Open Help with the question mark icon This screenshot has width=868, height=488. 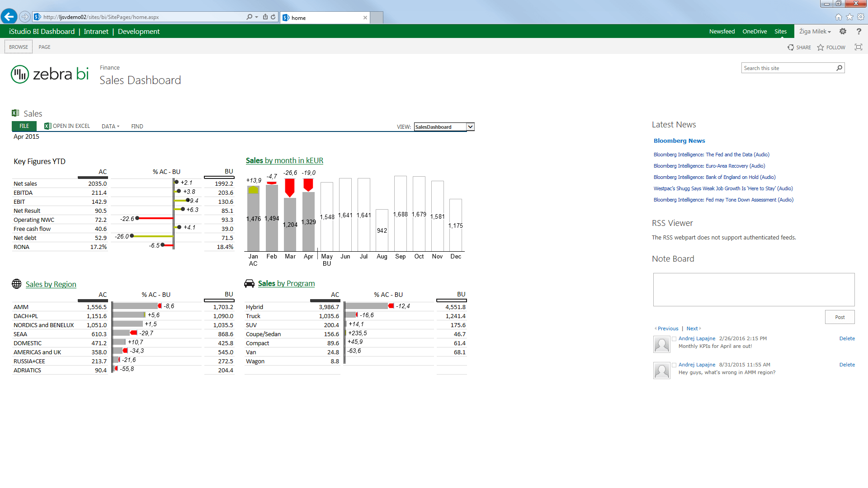pyautogui.click(x=859, y=31)
